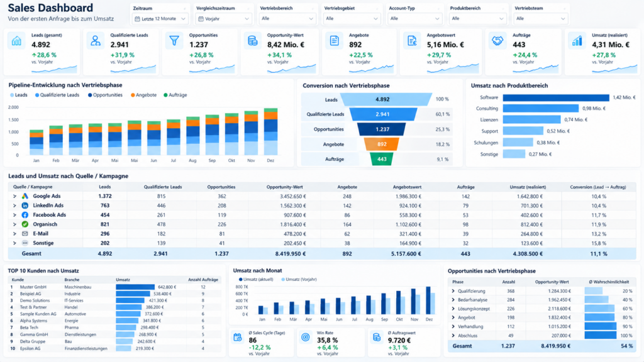644x362 pixels.
Task: Sort customers by Branche column header
Action: (72, 280)
